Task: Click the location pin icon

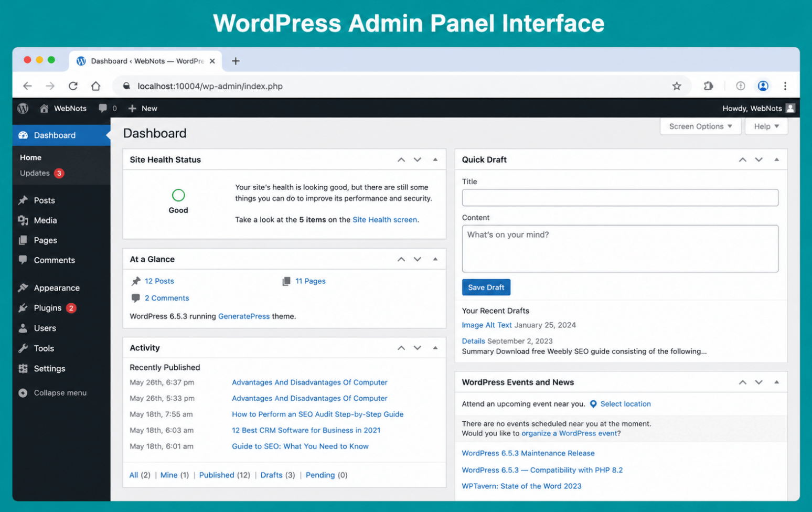Action: [x=593, y=404]
